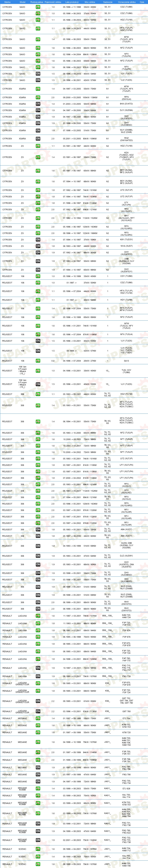Click the ON icon in Peugeot 306 47kW/64KM row
The image size is (148, 868).
tap(38, 556)
